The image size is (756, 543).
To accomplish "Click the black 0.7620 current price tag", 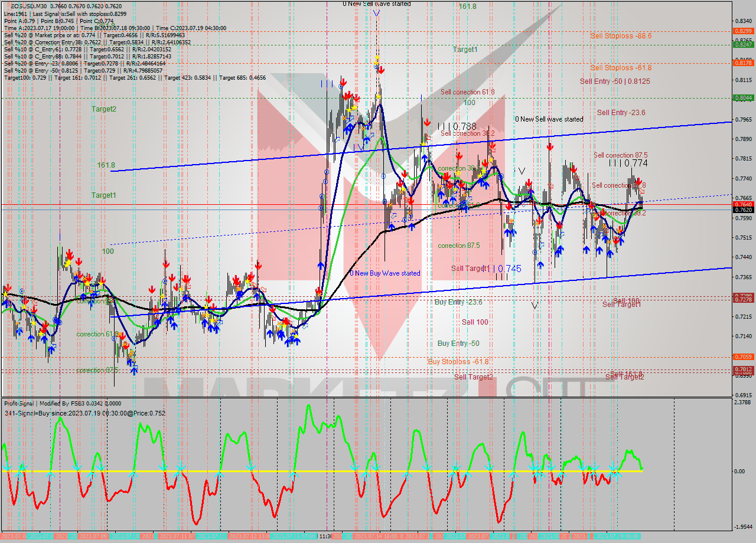I will [743, 210].
